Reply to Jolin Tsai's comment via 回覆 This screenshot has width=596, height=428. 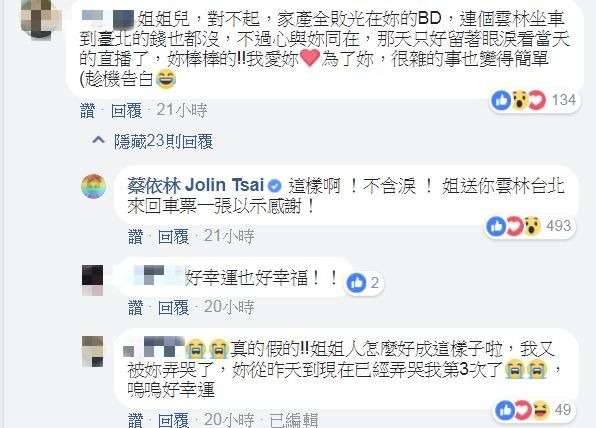(x=174, y=236)
